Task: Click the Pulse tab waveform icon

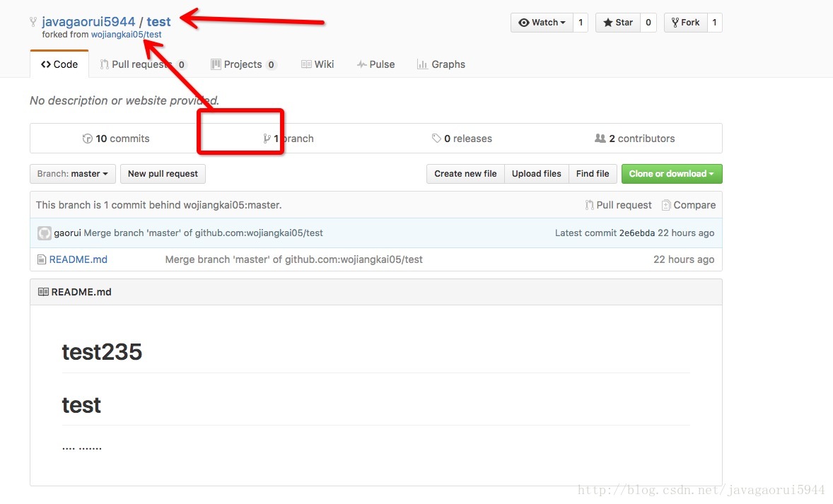Action: coord(361,64)
